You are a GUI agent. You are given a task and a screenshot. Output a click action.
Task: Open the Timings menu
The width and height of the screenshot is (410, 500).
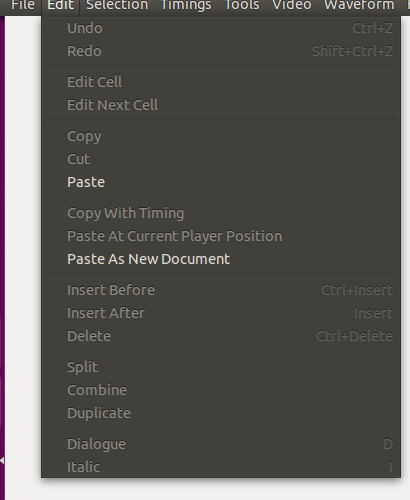pos(186,5)
